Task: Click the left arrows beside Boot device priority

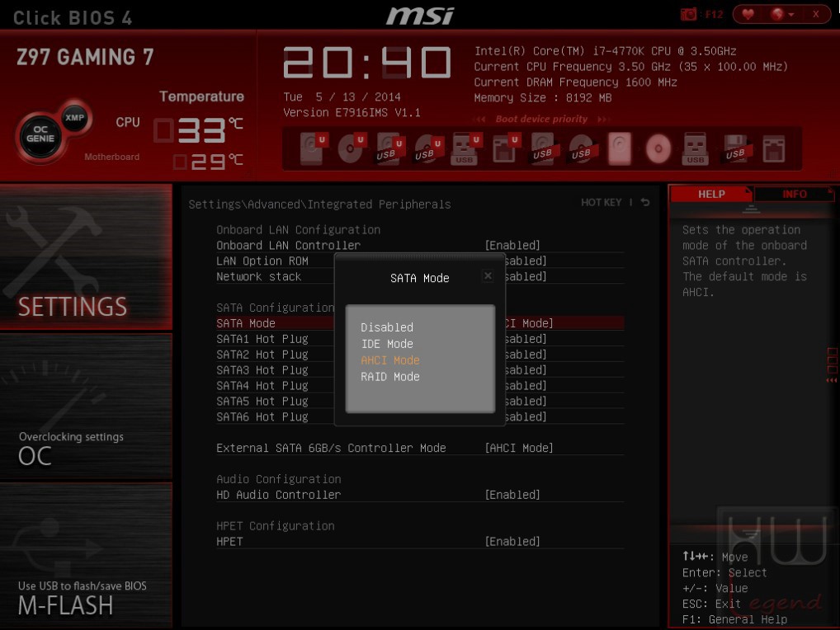Action: pos(481,119)
